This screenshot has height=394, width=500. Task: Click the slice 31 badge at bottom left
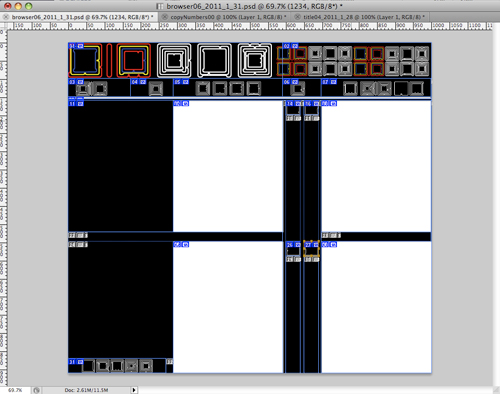pyautogui.click(x=72, y=362)
